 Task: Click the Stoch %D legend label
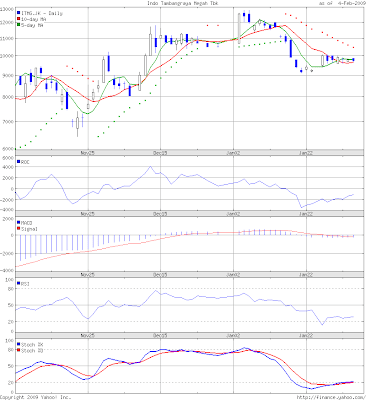pos(32,351)
